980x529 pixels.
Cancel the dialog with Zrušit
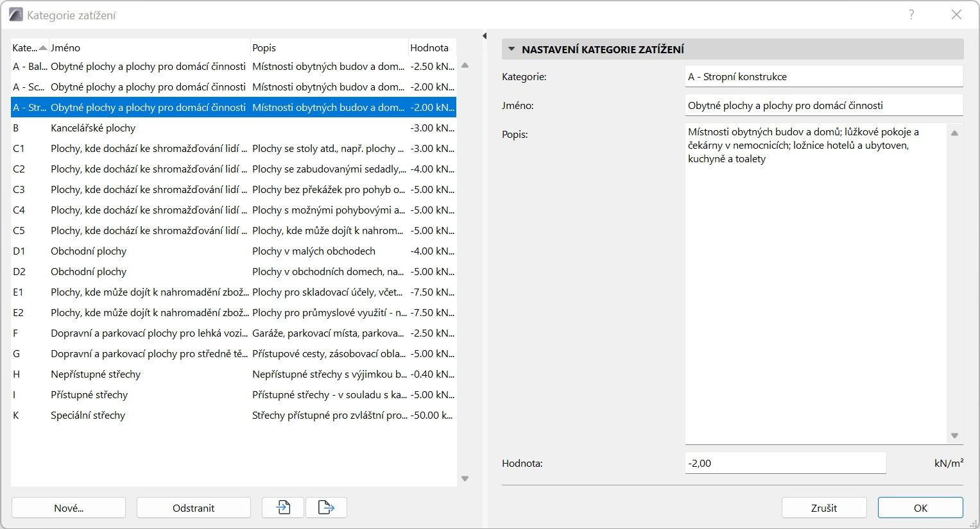coord(824,508)
